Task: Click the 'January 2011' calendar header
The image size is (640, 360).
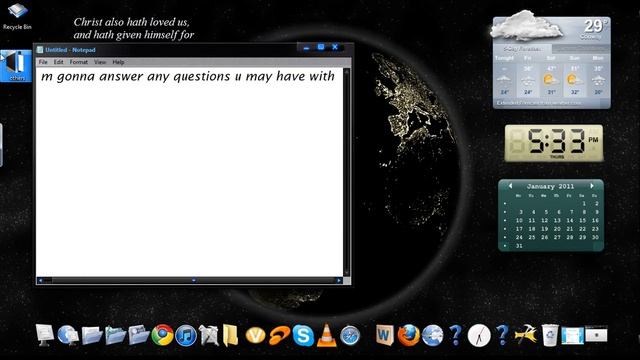Action: [x=550, y=186]
